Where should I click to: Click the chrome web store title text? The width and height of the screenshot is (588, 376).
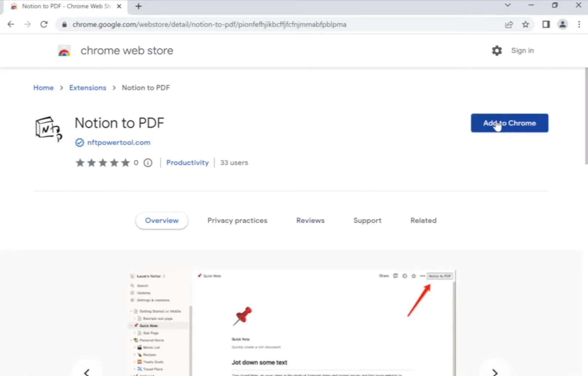point(127,51)
